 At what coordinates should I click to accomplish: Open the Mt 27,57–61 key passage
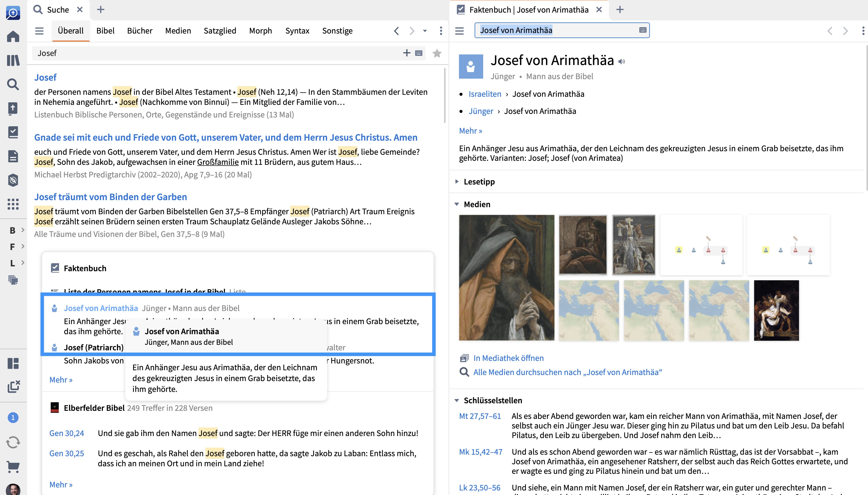pos(480,416)
